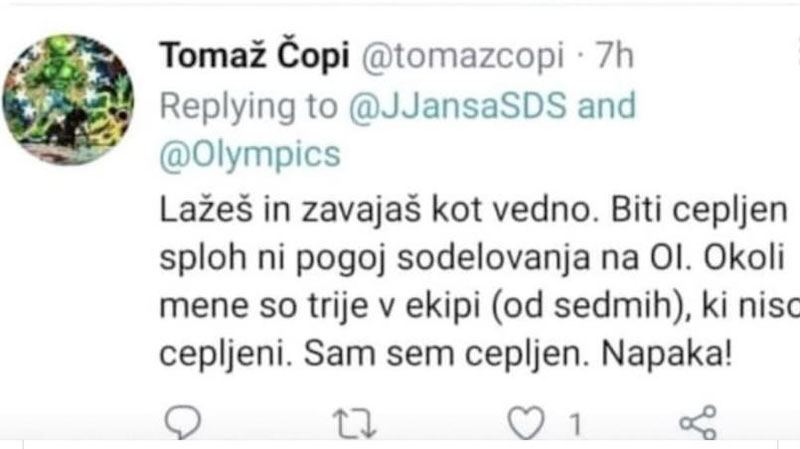Click the like count number 1
This screenshot has width=800, height=449.
tap(574, 427)
